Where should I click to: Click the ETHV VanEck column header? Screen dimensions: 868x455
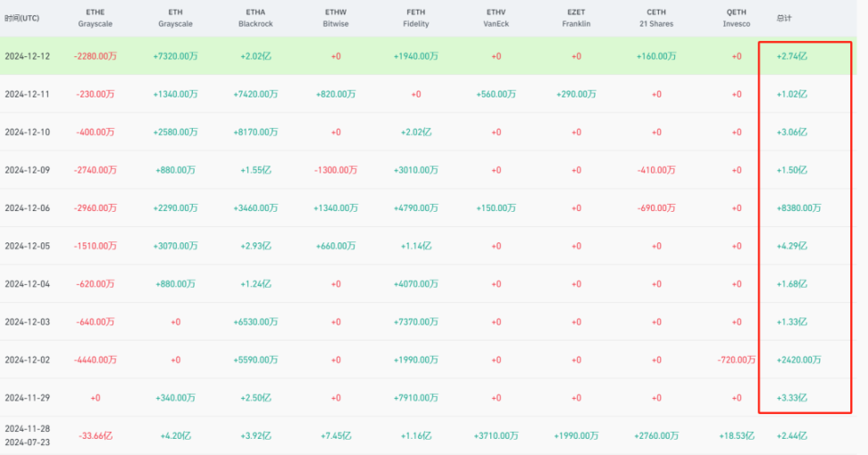497,18
